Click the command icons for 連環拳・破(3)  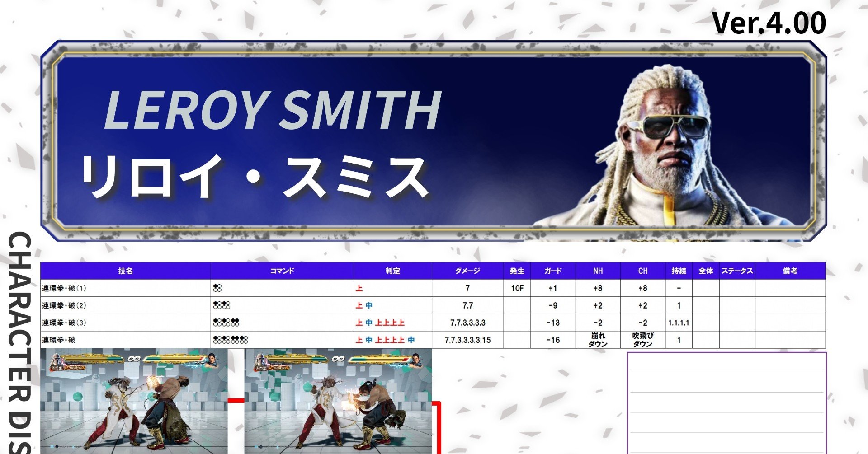[226, 323]
